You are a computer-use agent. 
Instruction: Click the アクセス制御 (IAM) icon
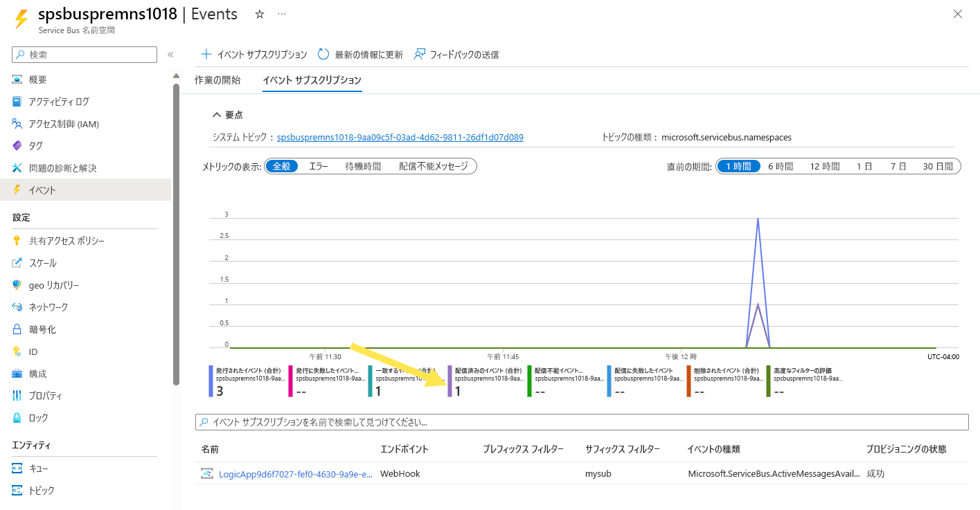point(17,124)
